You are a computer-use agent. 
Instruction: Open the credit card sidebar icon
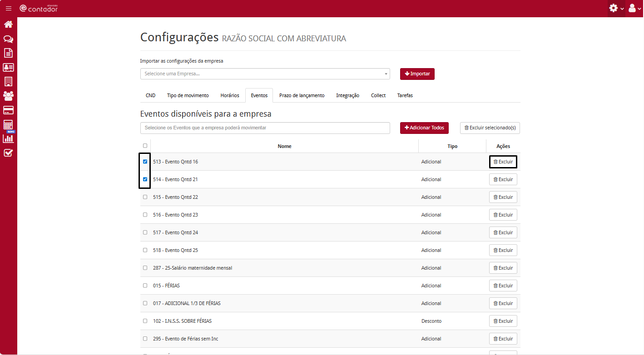point(8,110)
